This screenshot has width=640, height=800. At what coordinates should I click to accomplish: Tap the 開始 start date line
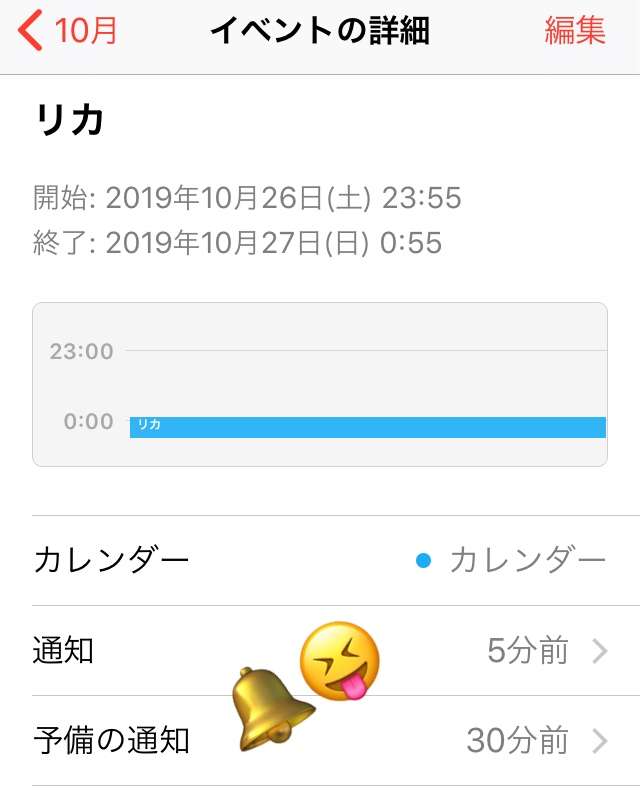[247, 197]
